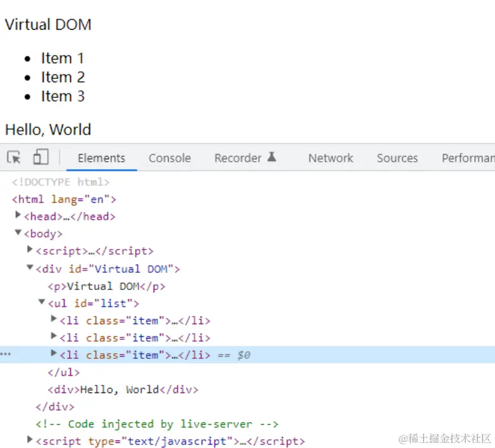Expand the first li class item node
The width and height of the screenshot is (495, 448).
(x=54, y=318)
